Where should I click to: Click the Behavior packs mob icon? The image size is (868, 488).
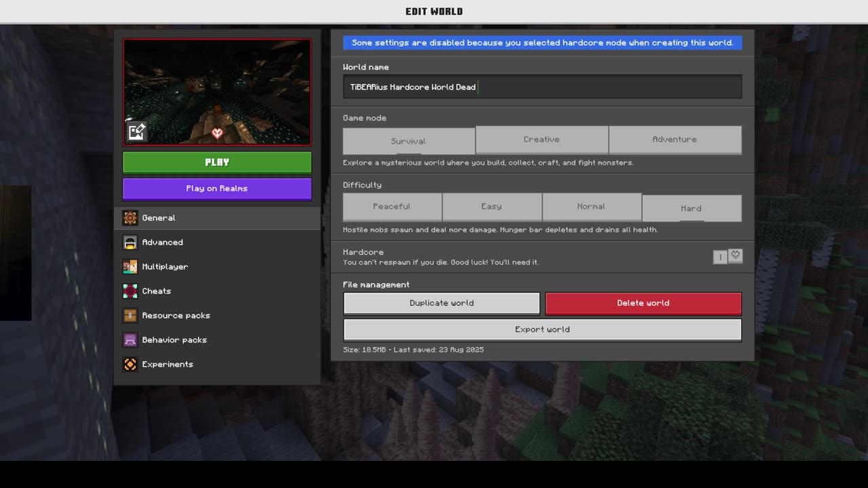point(130,340)
